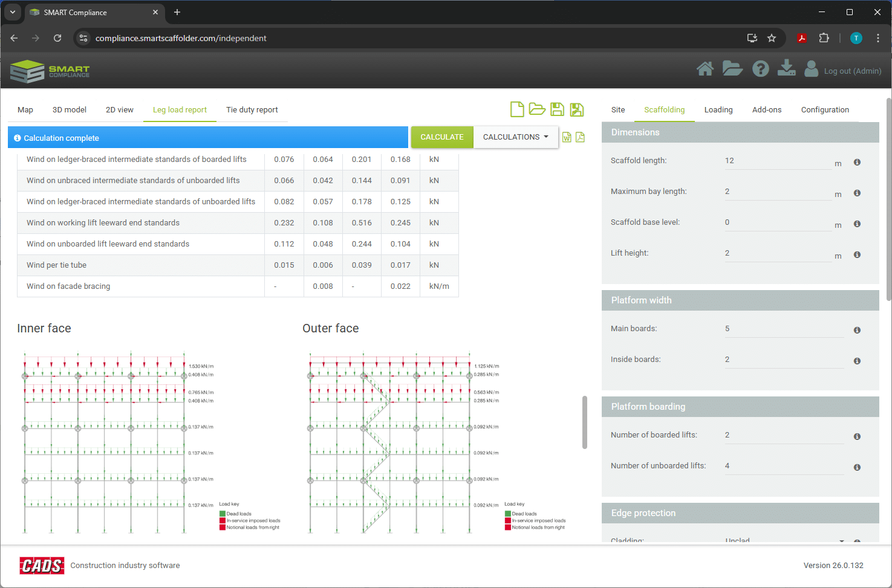This screenshot has width=892, height=588.
Task: Click the home icon in header
Action: coord(705,69)
